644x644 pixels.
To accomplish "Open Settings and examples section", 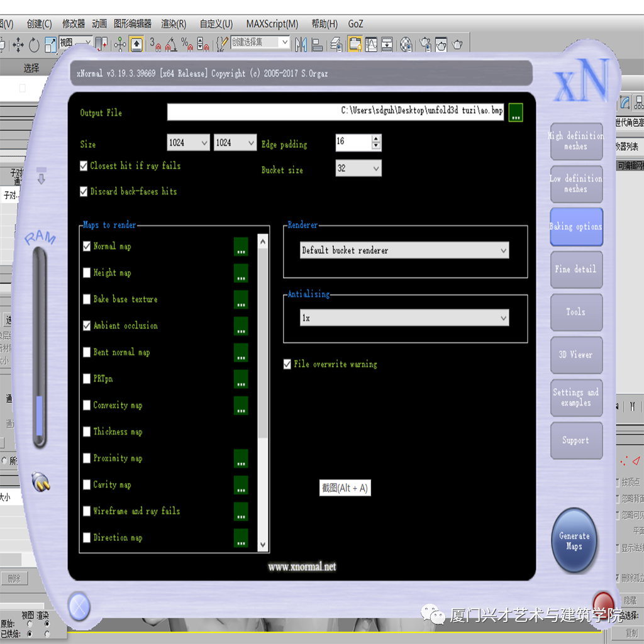I will 577,397.
